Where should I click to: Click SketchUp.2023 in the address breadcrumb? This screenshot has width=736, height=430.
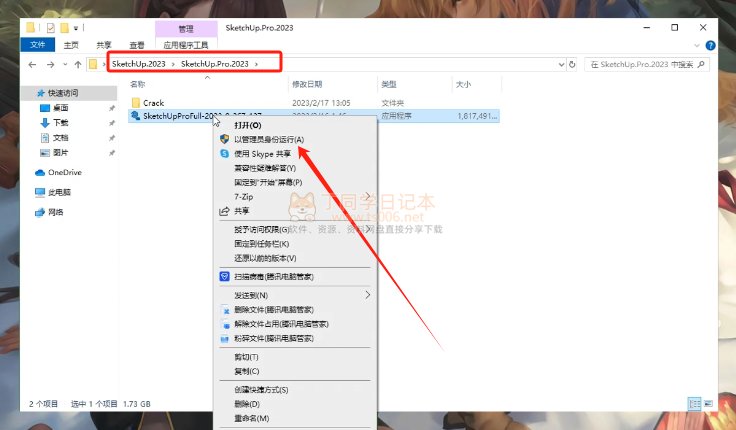point(138,64)
